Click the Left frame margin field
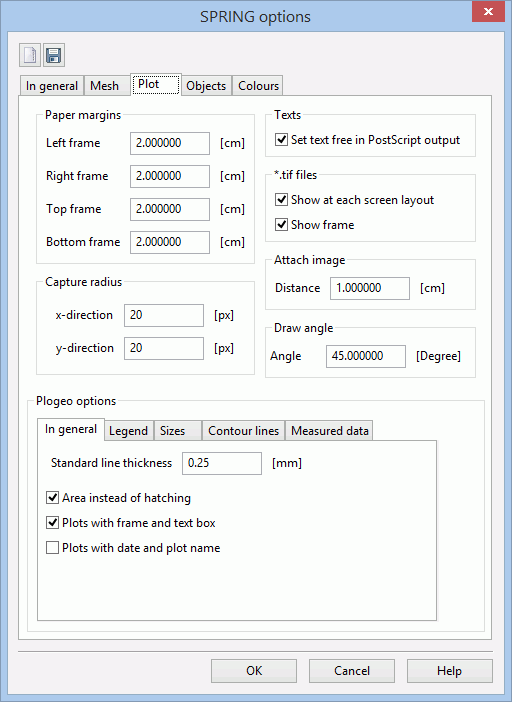This screenshot has height=702, width=512. pyautogui.click(x=170, y=143)
